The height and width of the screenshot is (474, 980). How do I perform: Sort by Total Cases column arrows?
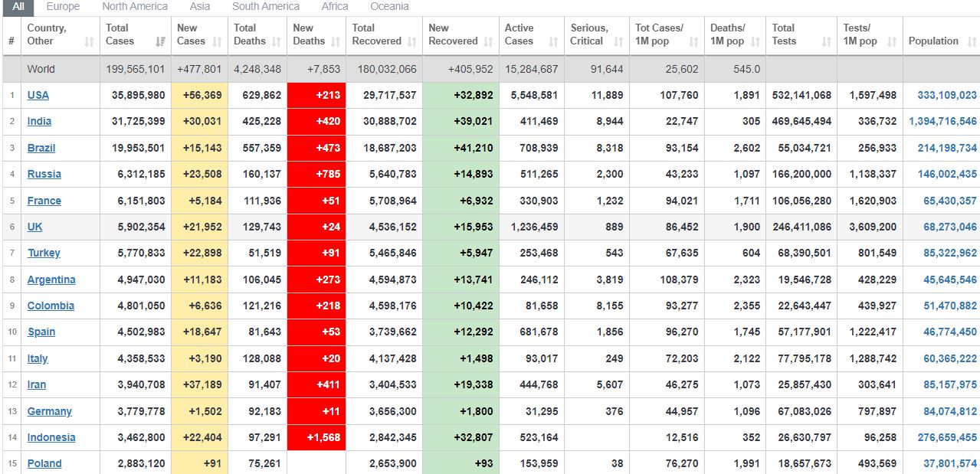tap(161, 41)
